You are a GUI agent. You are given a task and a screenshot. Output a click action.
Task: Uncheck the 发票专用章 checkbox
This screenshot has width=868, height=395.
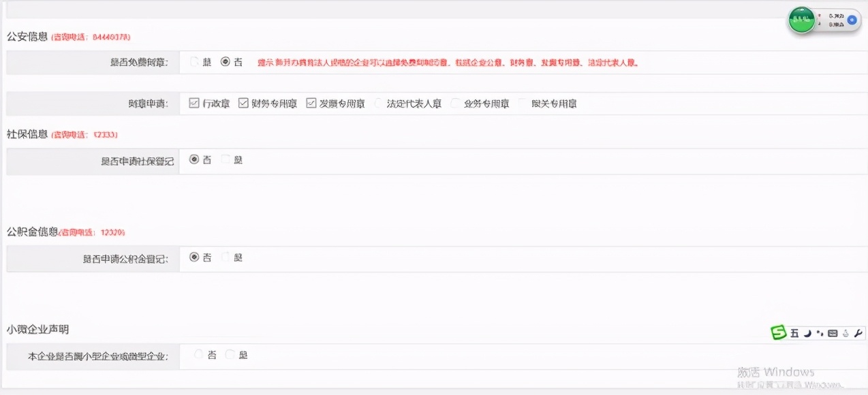click(311, 104)
